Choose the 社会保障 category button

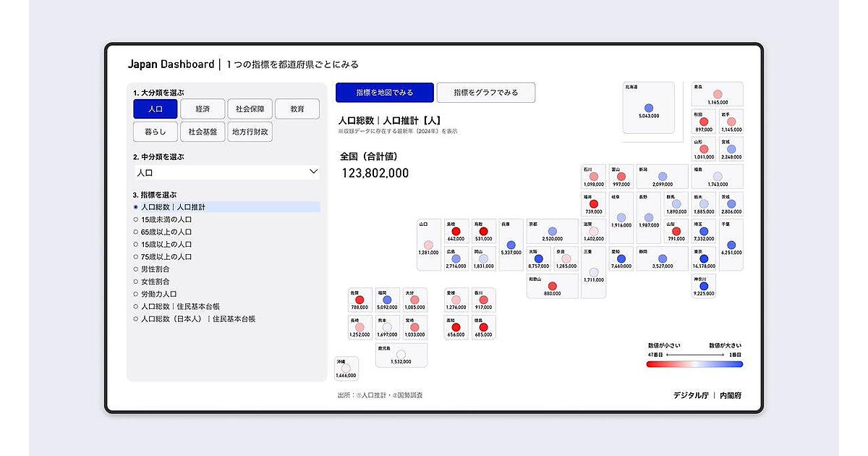pos(250,109)
